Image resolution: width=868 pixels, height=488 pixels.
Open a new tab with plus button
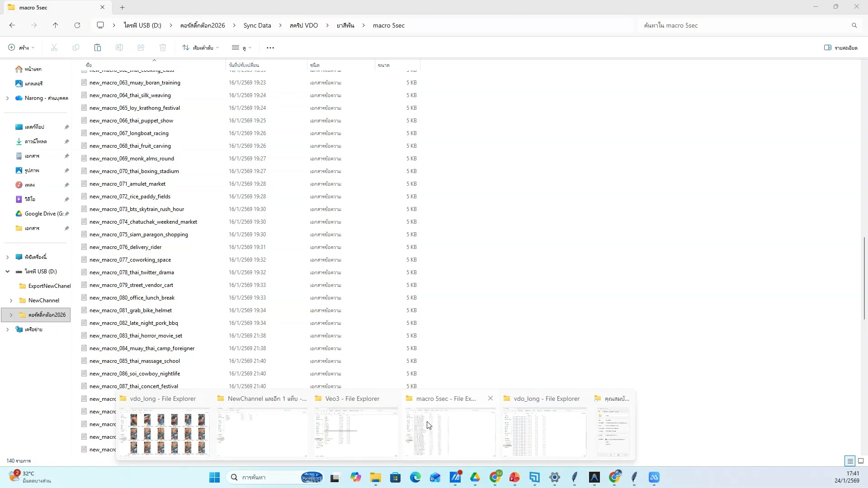pyautogui.click(x=122, y=7)
